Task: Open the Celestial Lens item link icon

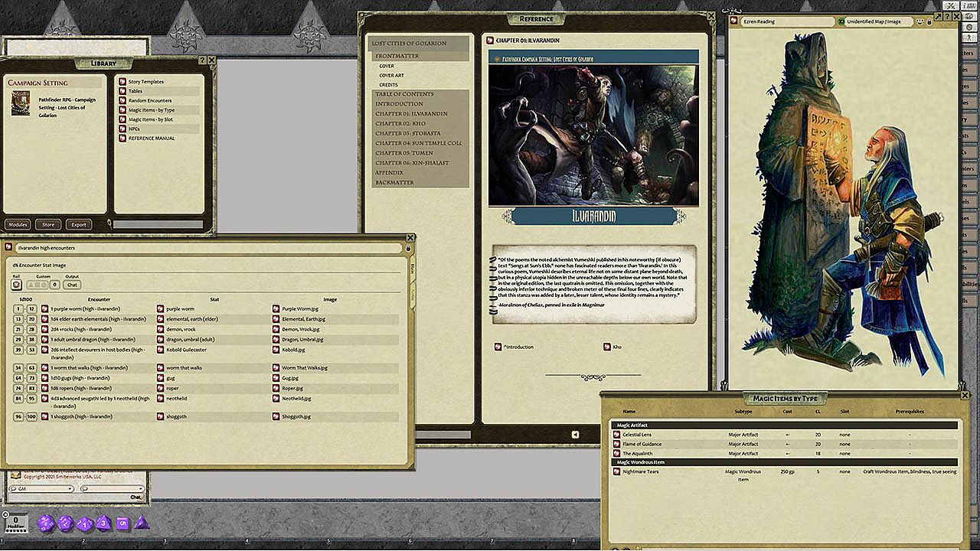Action: pyautogui.click(x=616, y=435)
